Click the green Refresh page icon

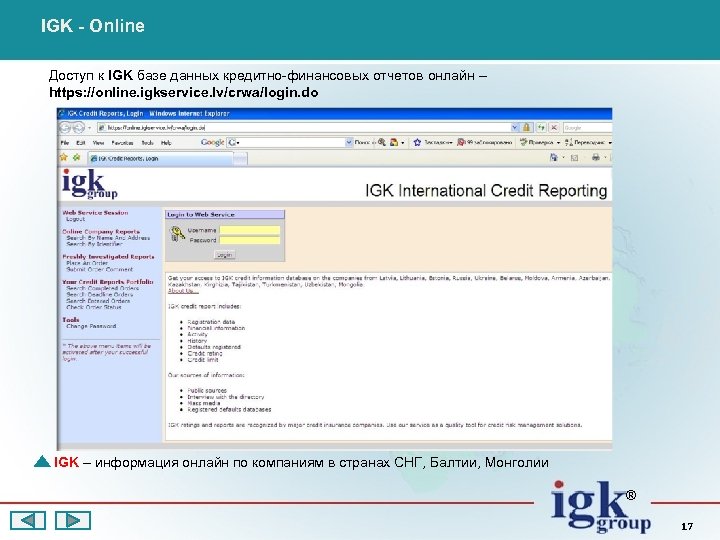541,128
